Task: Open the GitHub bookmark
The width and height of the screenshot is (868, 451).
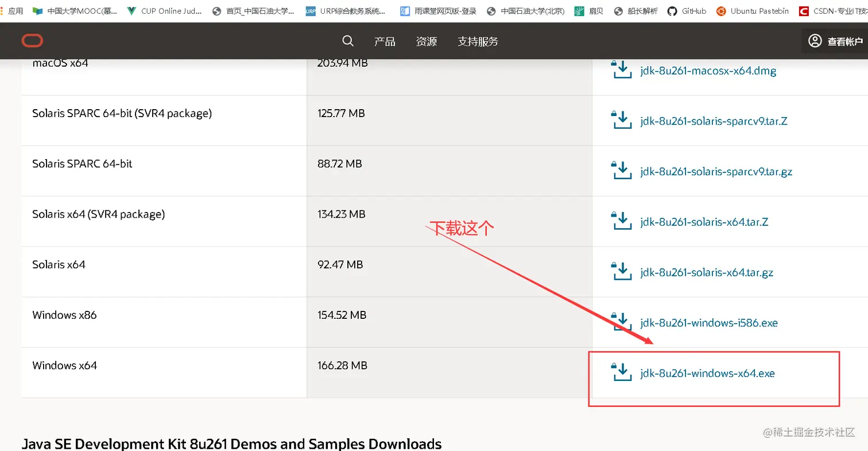Action: coord(687,11)
